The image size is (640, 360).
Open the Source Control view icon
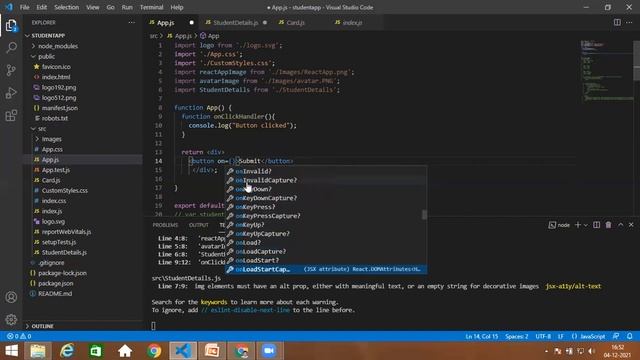11,70
